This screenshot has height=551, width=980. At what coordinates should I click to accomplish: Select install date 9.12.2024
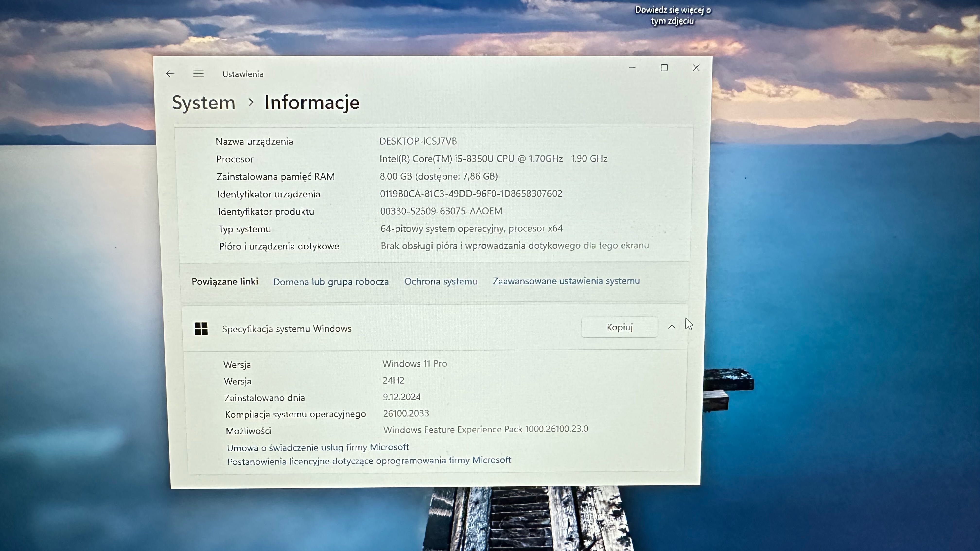[402, 397]
